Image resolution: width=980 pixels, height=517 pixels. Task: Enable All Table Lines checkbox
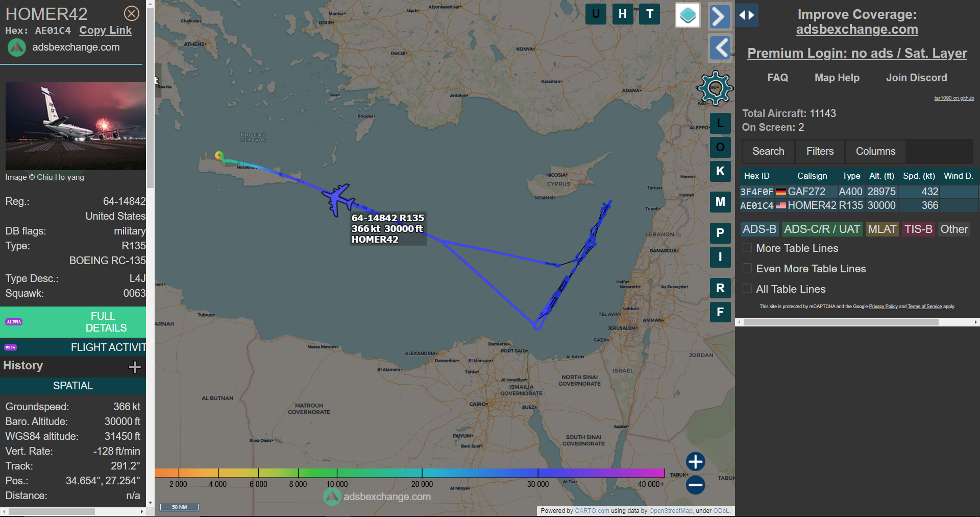point(747,289)
